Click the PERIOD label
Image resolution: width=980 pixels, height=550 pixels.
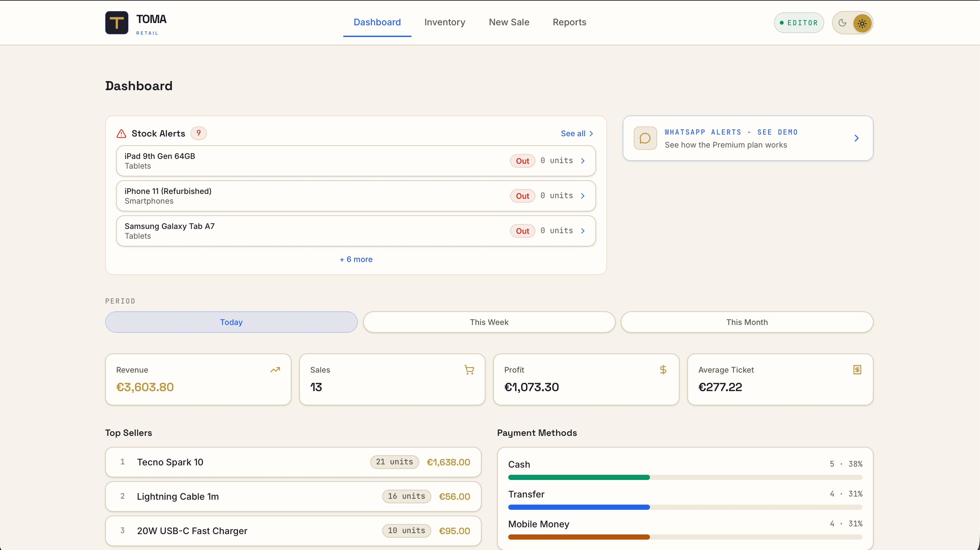[x=120, y=301]
